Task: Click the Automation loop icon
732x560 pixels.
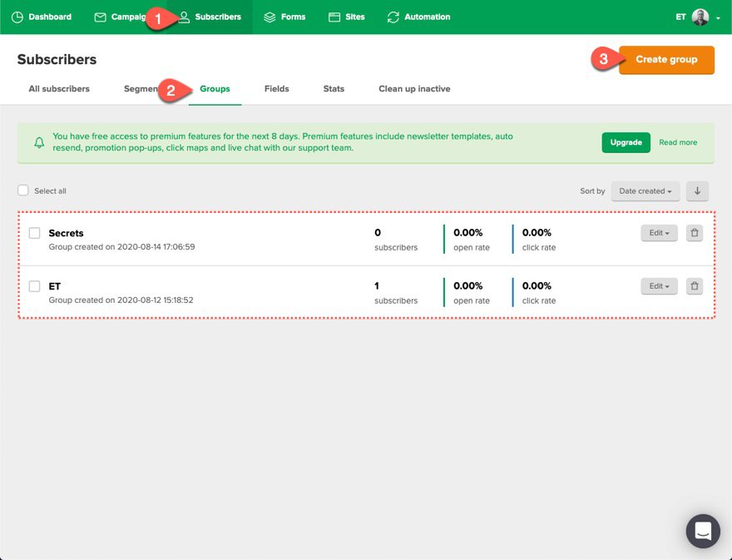Action: tap(393, 17)
